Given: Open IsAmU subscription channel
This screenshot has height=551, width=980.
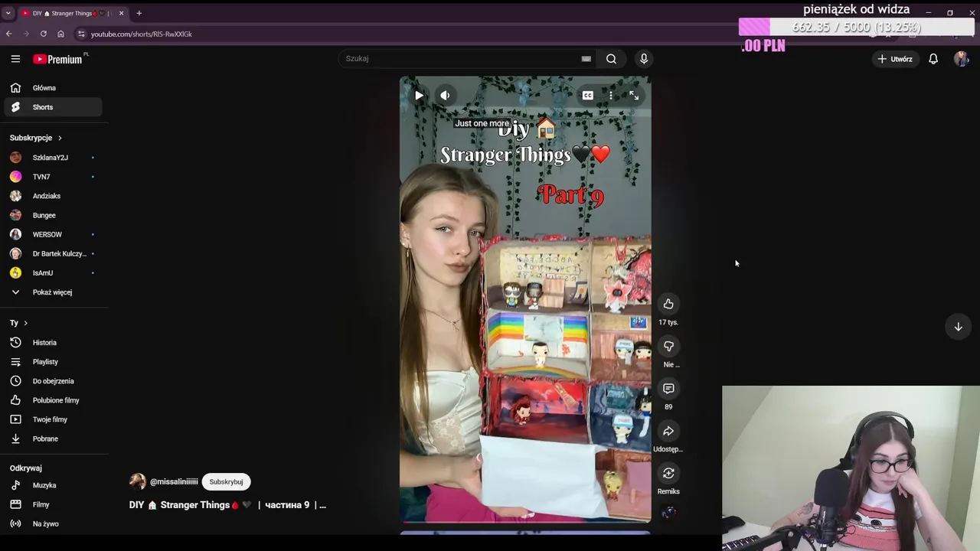Looking at the screenshot, I should 53,273.
